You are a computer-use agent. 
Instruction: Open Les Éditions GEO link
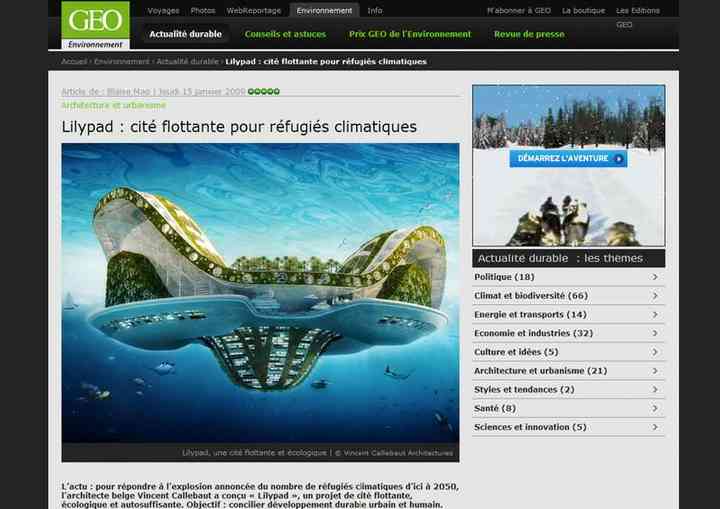638,17
